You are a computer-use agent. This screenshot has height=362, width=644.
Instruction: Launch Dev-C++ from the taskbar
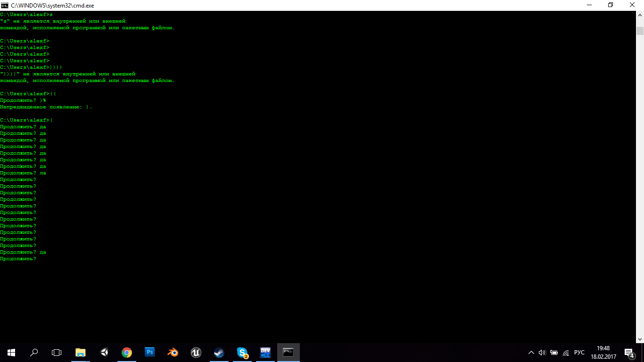pos(265,352)
